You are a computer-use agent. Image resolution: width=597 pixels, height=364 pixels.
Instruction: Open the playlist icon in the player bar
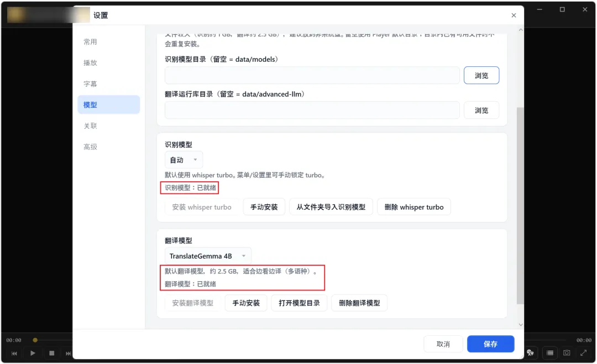[x=550, y=352]
